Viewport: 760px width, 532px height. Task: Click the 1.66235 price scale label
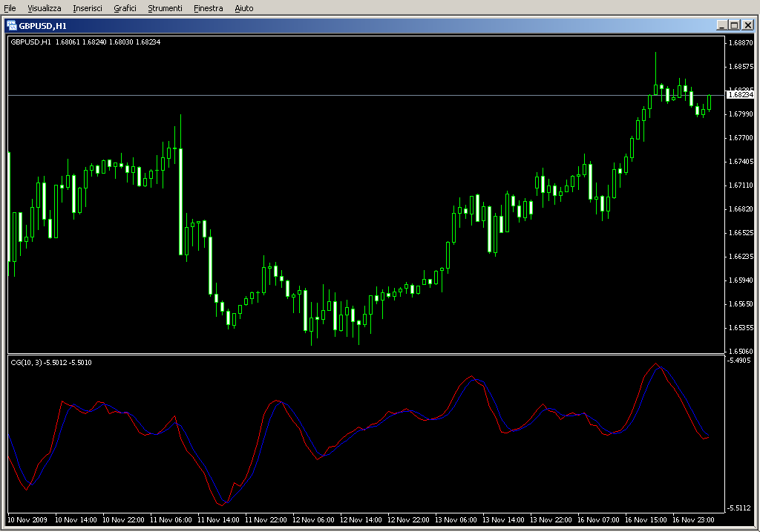tap(741, 256)
